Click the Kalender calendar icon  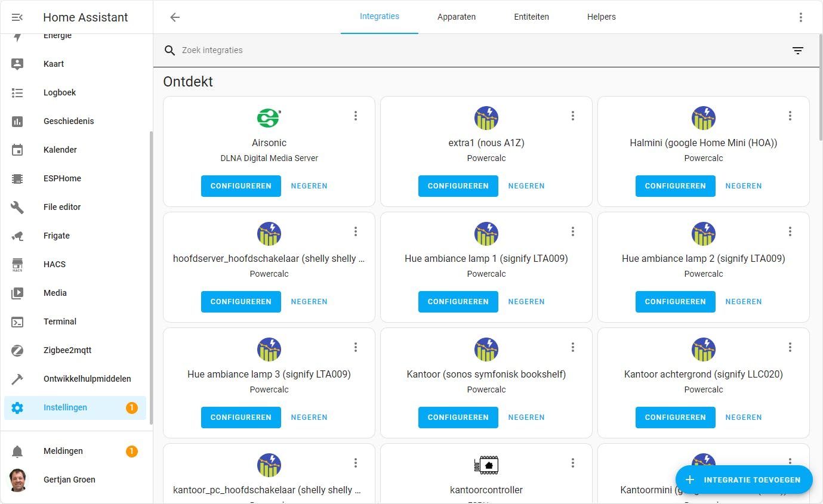point(17,150)
